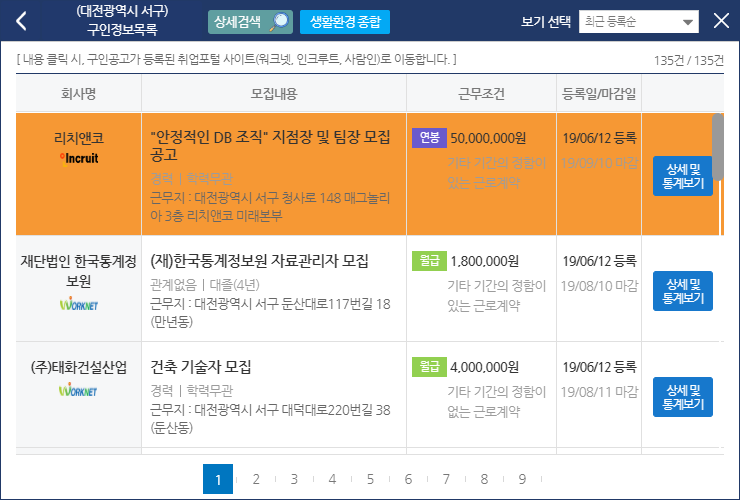The width and height of the screenshot is (740, 500).
Task: Click the 대덕대로220번길 38 address line
Action: point(270,419)
